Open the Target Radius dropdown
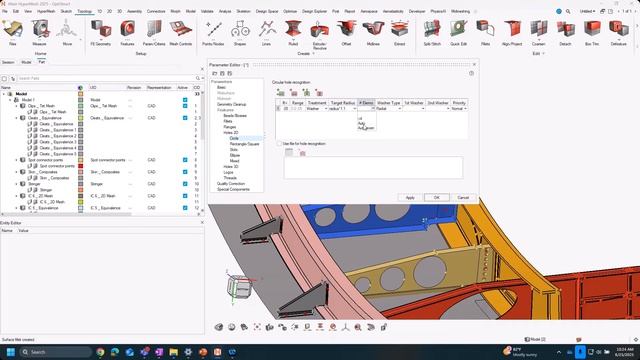 (x=342, y=109)
